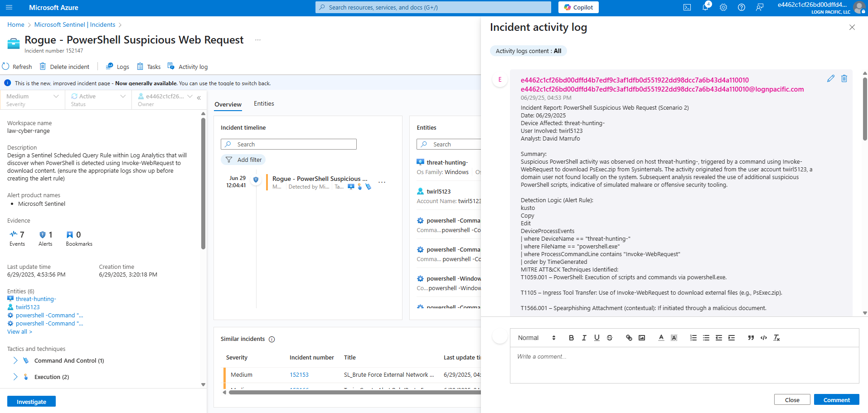
Task: Open timeline alert more options ellipsis
Action: [382, 182]
